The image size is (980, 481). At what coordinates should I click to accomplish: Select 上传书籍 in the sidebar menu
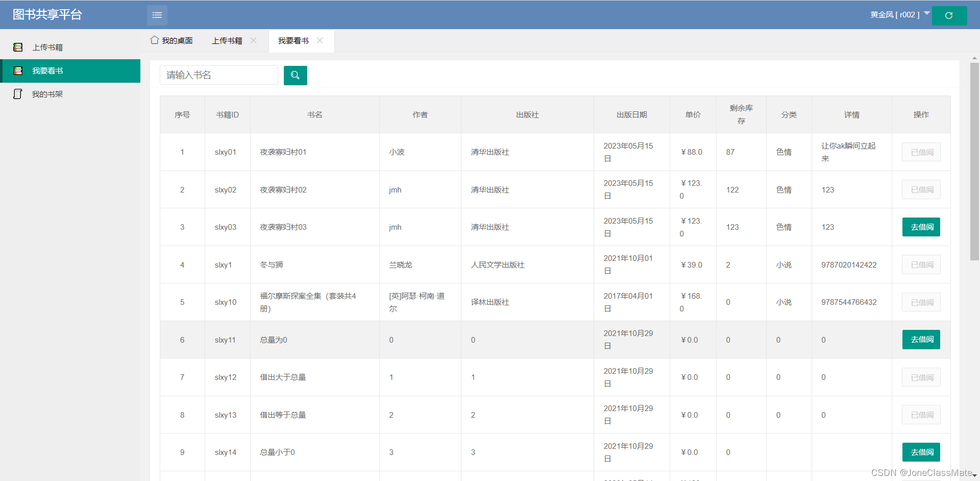click(x=48, y=47)
